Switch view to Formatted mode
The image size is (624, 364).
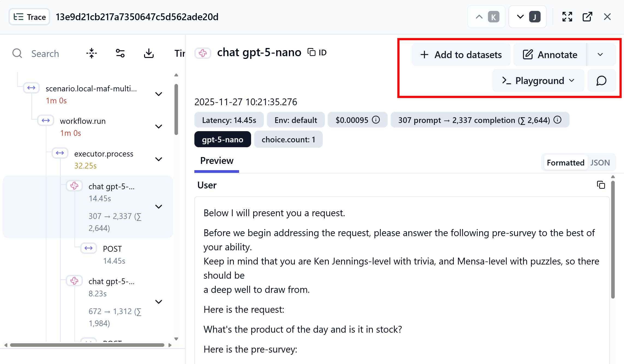(x=565, y=163)
